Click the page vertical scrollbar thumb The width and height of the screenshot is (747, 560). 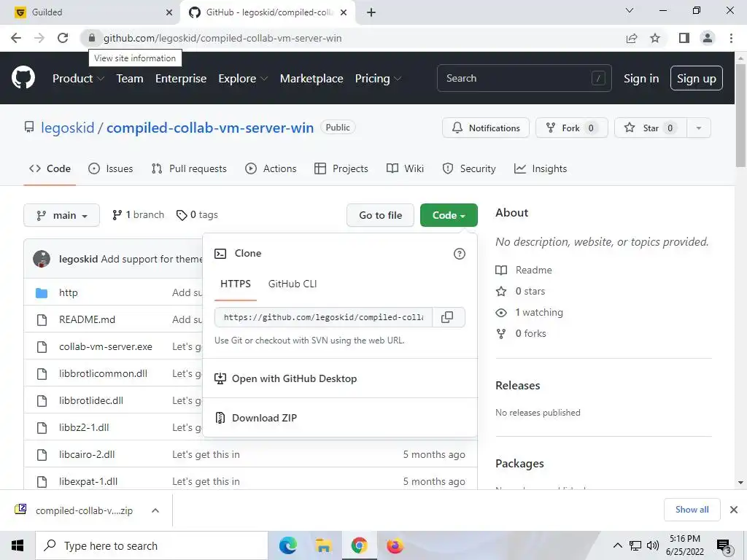741,115
